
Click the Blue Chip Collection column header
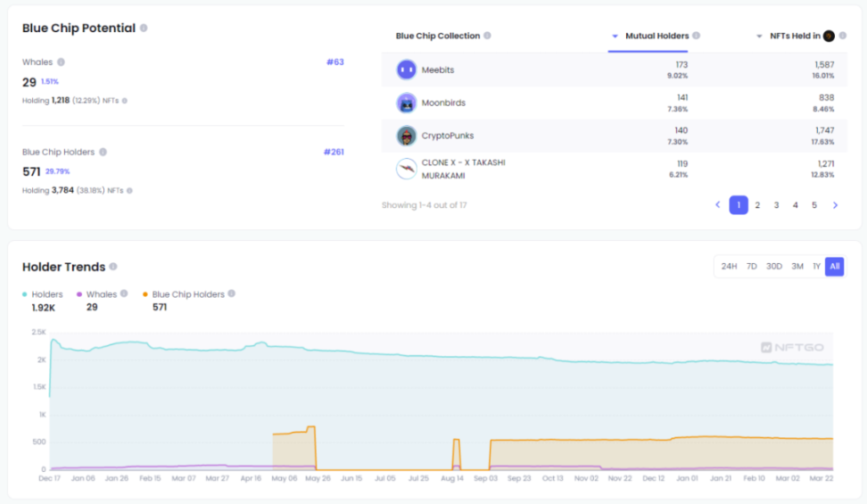[438, 36]
